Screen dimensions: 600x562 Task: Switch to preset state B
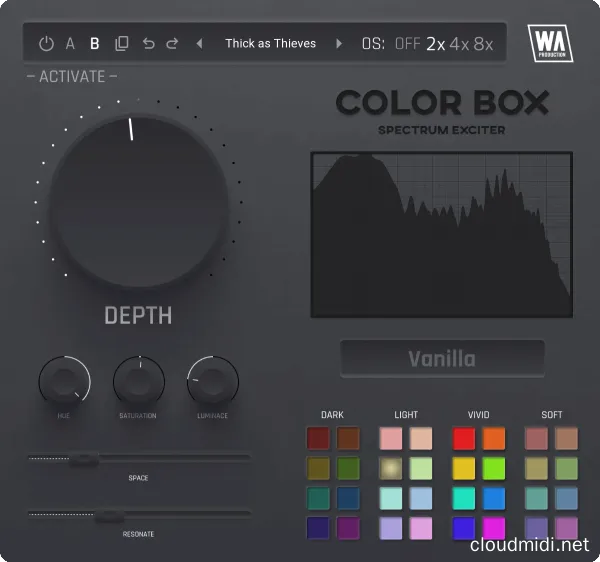pos(95,43)
